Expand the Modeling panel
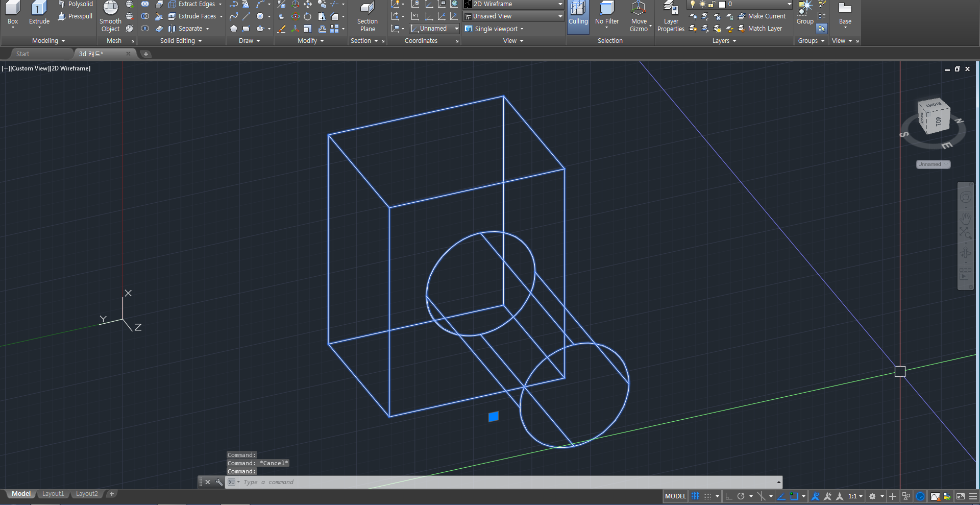 [48, 41]
